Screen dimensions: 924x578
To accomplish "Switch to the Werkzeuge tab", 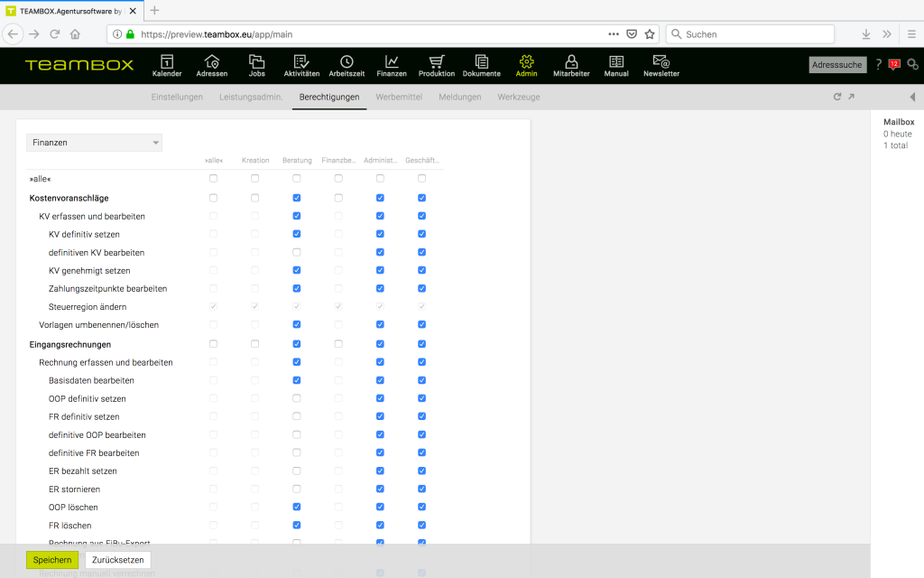I will [519, 97].
